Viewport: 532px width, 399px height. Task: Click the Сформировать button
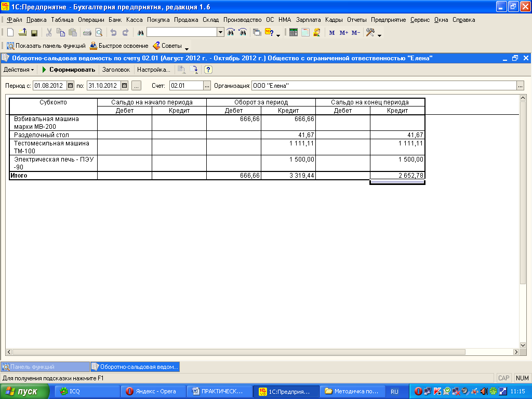pos(68,70)
